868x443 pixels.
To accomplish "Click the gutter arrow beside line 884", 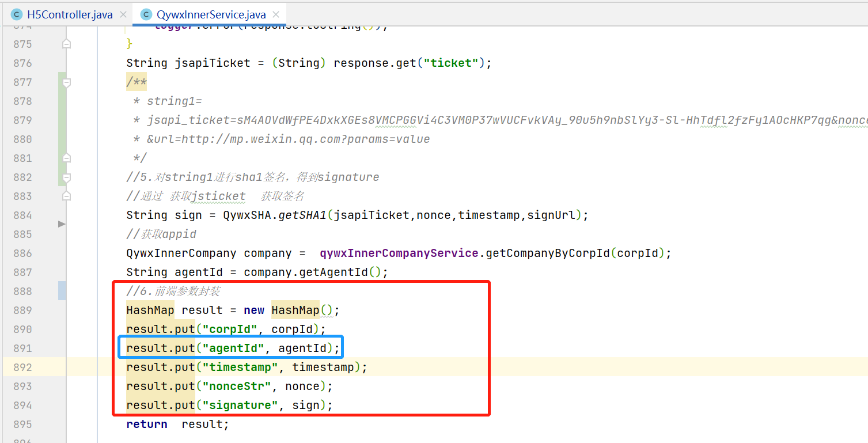I will click(62, 224).
